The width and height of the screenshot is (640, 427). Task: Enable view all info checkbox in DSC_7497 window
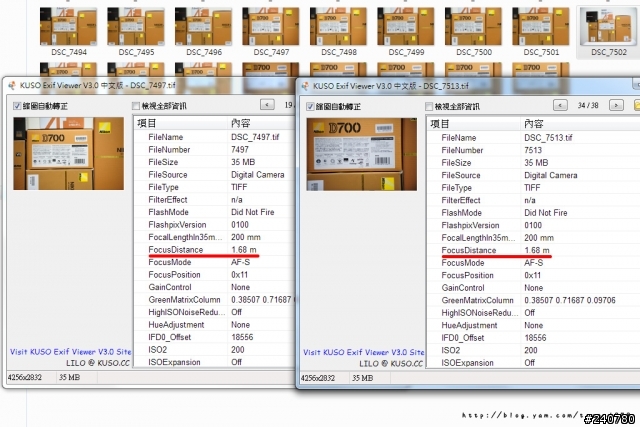click(136, 106)
